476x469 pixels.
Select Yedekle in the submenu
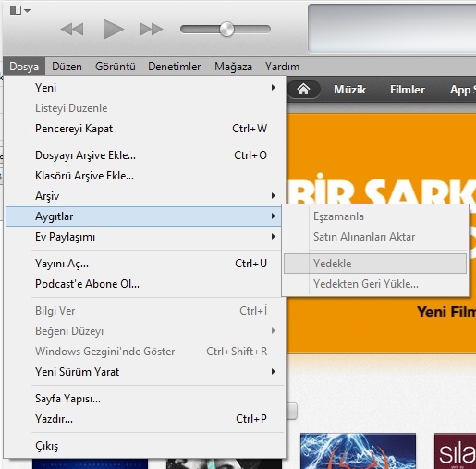point(375,264)
